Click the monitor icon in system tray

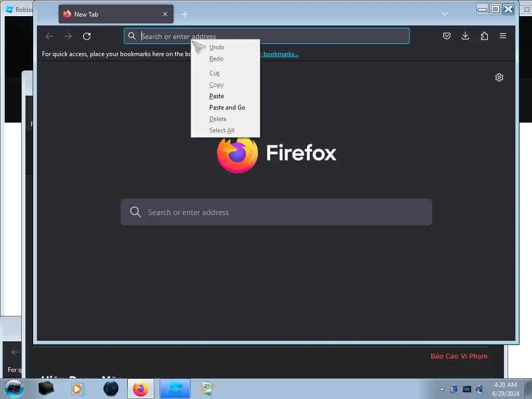[x=467, y=389]
